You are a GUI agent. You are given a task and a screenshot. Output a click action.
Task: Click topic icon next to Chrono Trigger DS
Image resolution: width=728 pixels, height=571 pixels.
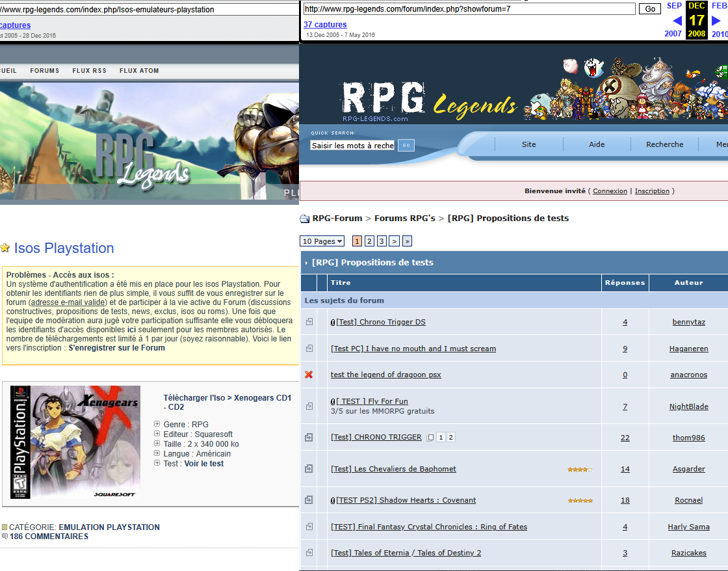[x=309, y=321]
